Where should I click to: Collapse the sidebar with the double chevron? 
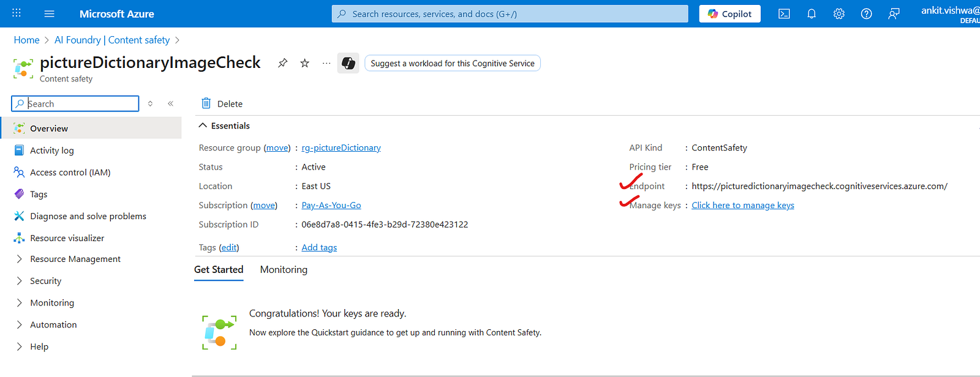pyautogui.click(x=170, y=103)
